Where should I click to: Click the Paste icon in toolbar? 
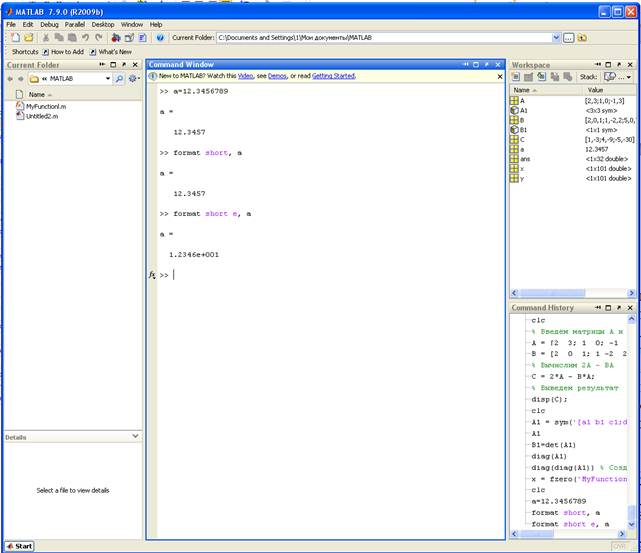tap(72, 38)
